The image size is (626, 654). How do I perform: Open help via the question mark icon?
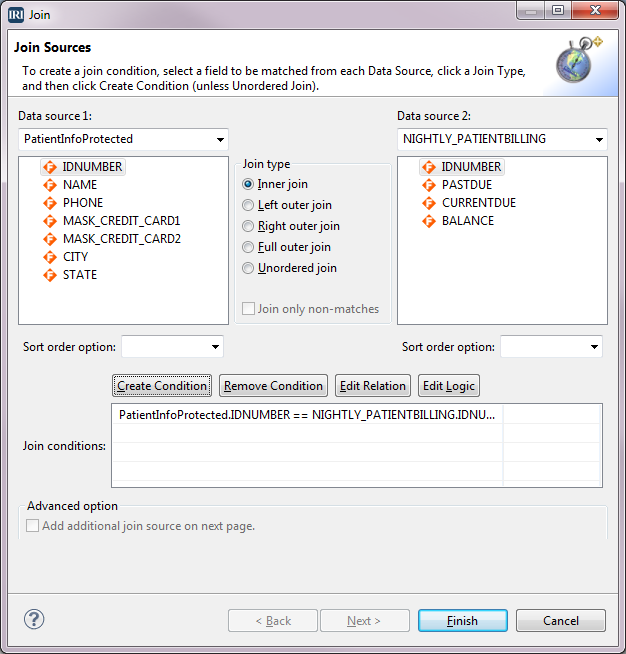34,619
